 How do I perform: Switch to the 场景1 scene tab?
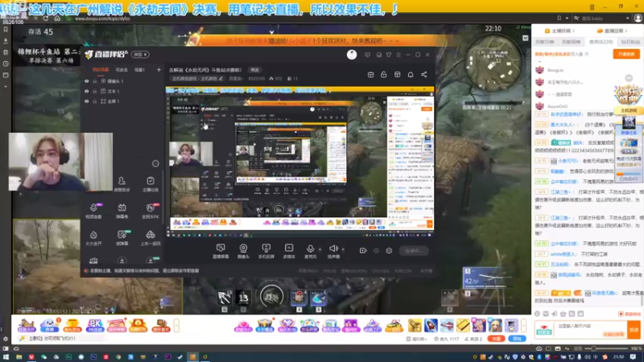click(x=139, y=70)
